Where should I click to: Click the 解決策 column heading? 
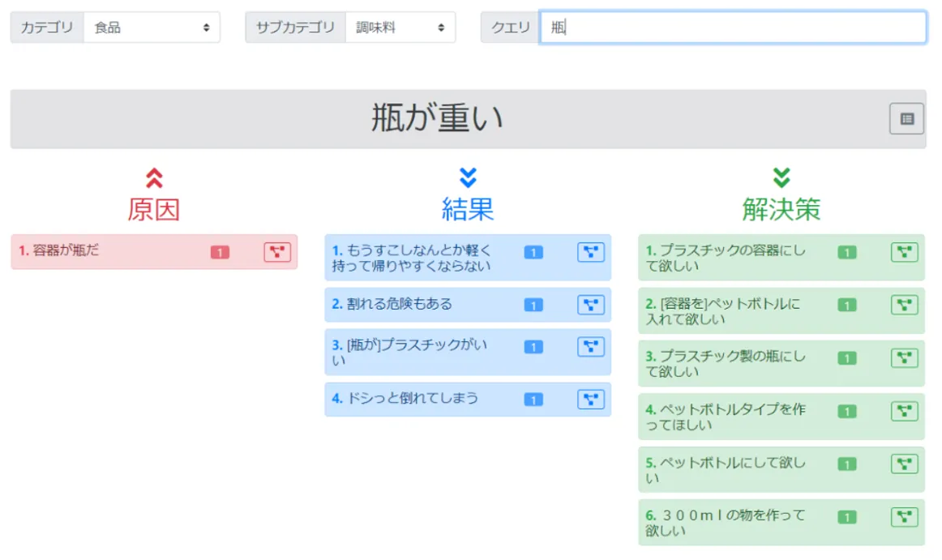781,209
